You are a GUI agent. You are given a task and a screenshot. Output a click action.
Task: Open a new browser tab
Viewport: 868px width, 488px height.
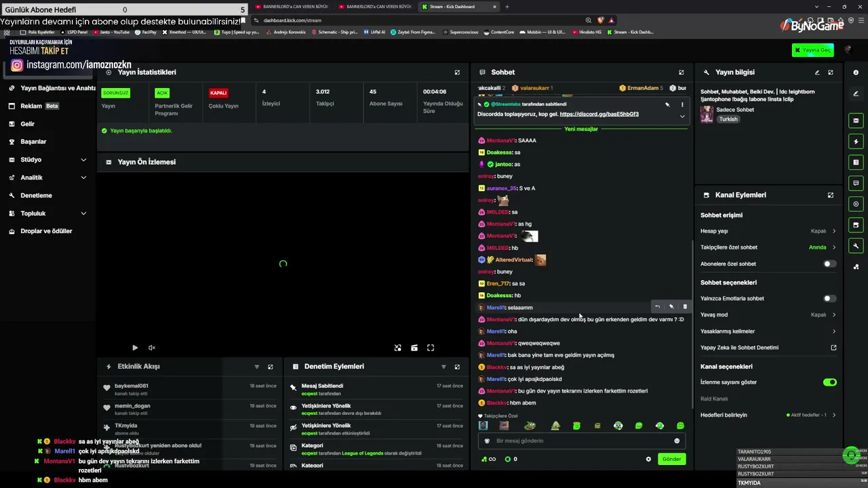[x=507, y=7]
